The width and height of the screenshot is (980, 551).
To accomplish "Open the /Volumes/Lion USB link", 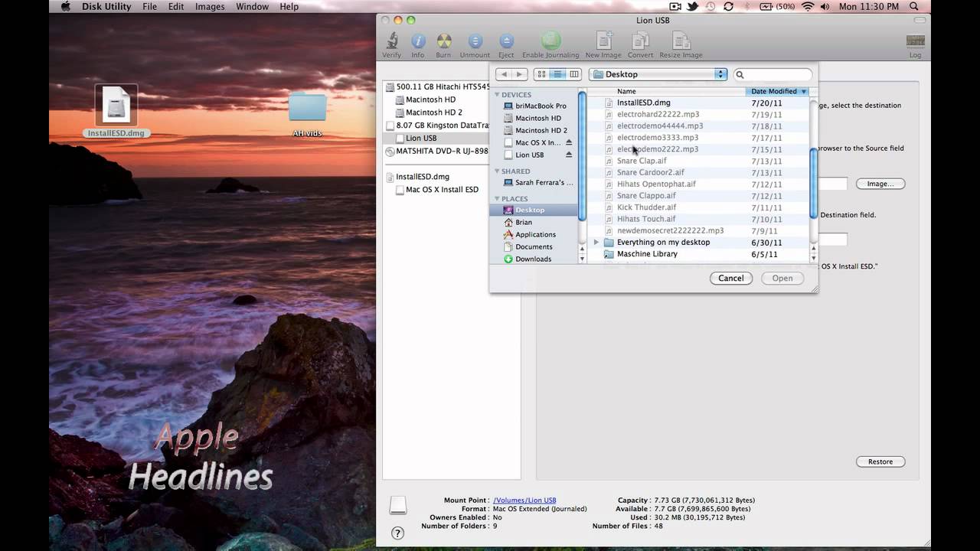I will pos(524,500).
